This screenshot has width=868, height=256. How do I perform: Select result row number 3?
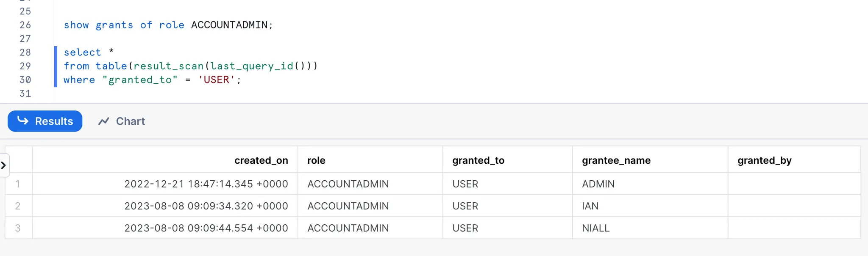(18, 228)
